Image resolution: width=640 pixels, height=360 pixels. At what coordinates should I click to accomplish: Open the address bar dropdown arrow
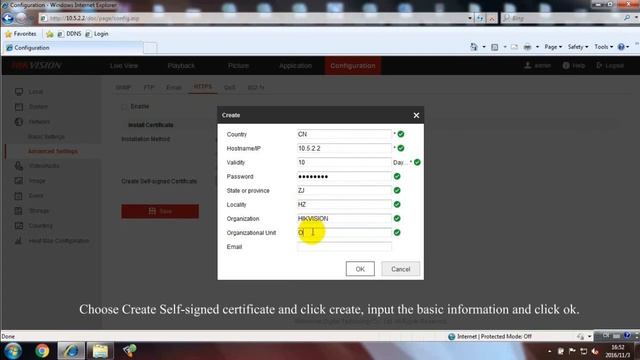click(x=470, y=18)
